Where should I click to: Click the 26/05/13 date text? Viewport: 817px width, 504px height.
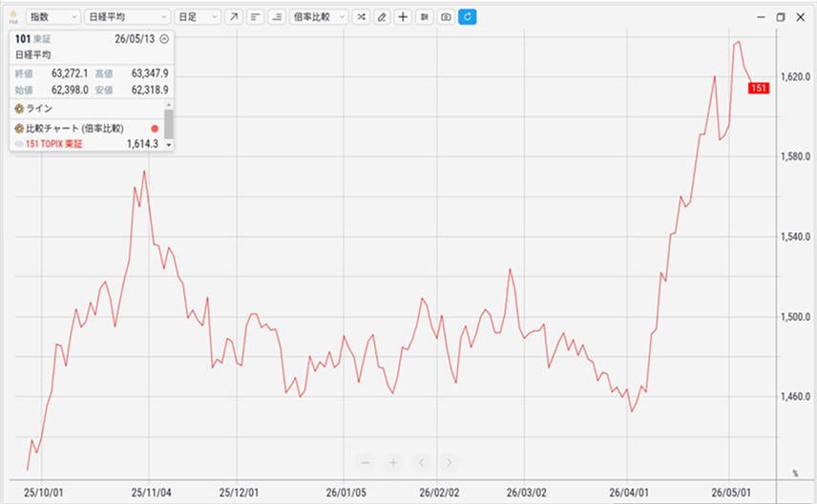[x=135, y=39]
